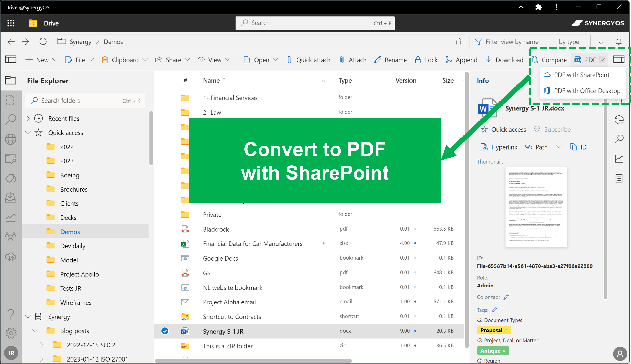Remove the Antique tag

[x=504, y=351]
